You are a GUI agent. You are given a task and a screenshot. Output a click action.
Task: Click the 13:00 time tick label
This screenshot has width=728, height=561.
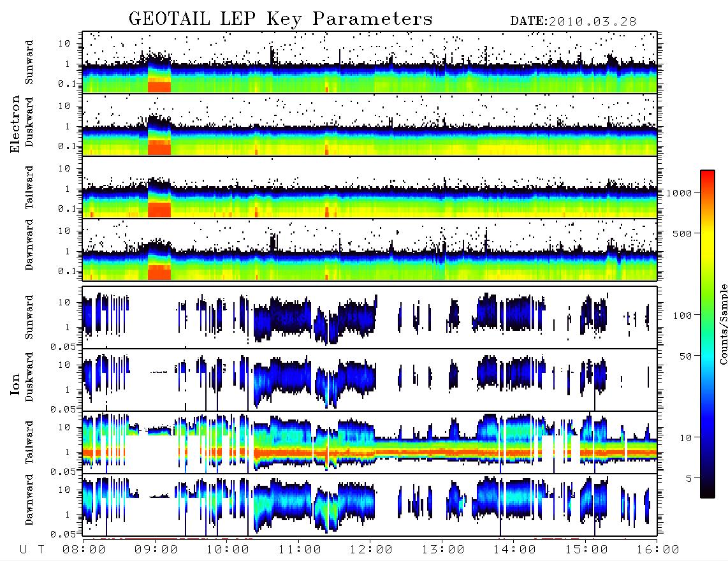tap(443, 550)
